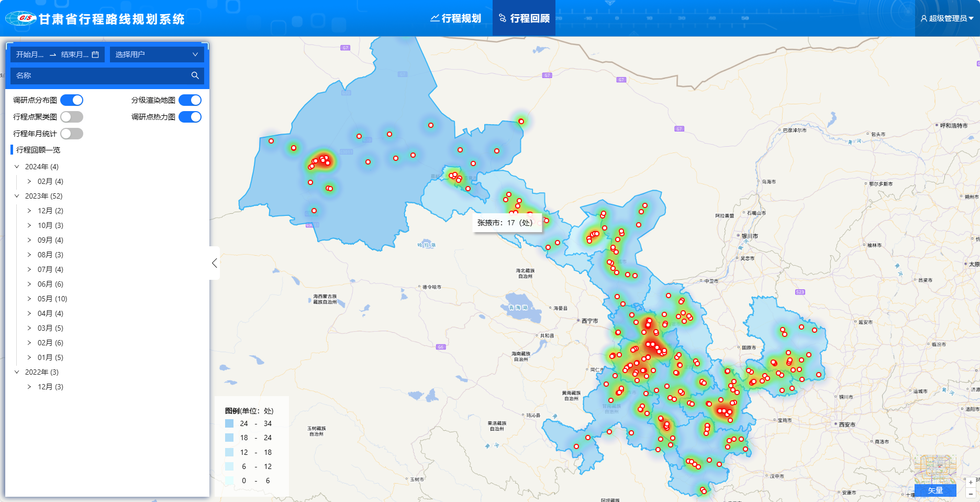Select 03月 (5) tree row
Viewport: 980px width, 502px height.
(x=50, y=328)
